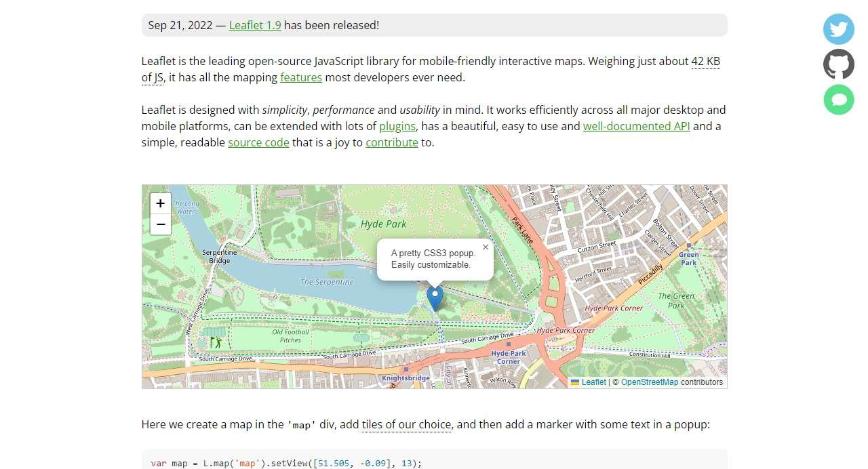Open the Twitter icon link
The height and width of the screenshot is (469, 868).
pyautogui.click(x=839, y=29)
